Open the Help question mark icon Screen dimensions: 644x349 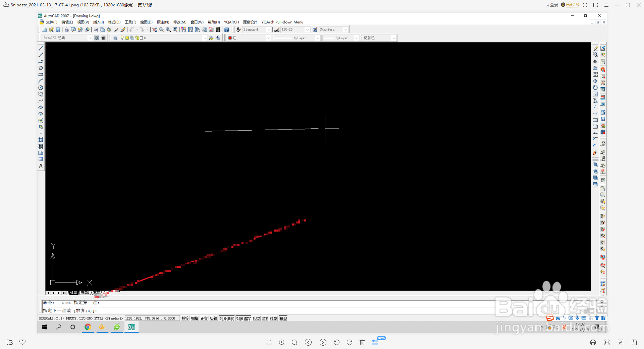point(227,30)
